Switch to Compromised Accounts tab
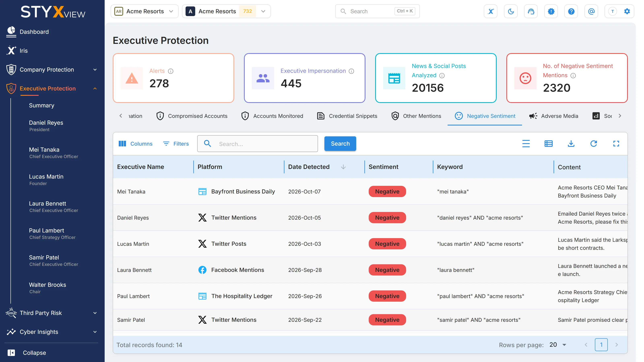The height and width of the screenshot is (362, 644). point(192,116)
